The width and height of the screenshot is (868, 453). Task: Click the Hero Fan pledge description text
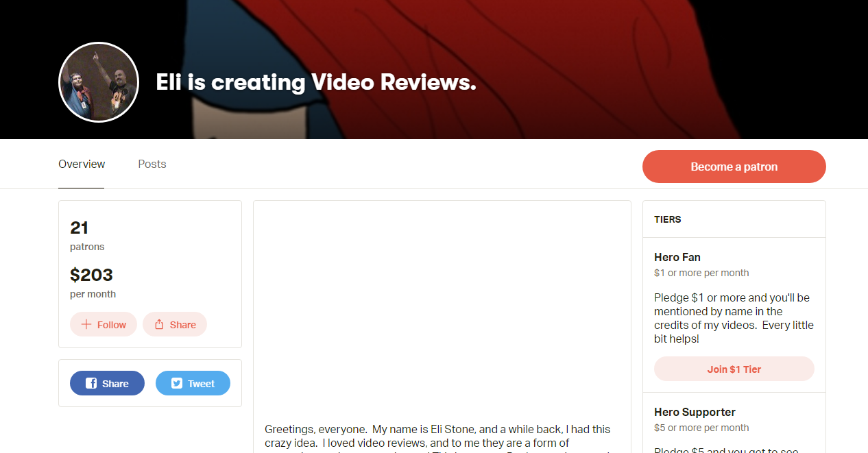click(x=734, y=318)
